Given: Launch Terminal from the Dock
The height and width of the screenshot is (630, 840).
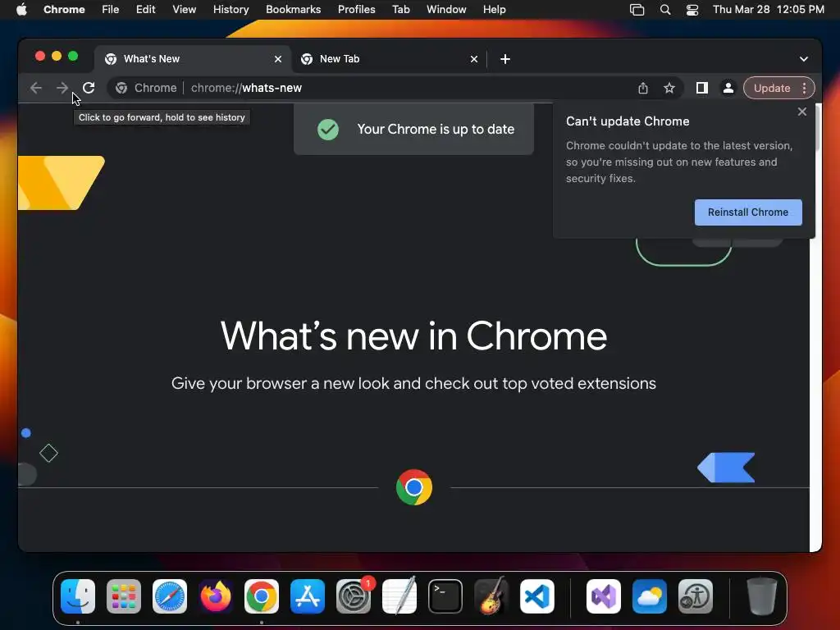Looking at the screenshot, I should pyautogui.click(x=445, y=596).
